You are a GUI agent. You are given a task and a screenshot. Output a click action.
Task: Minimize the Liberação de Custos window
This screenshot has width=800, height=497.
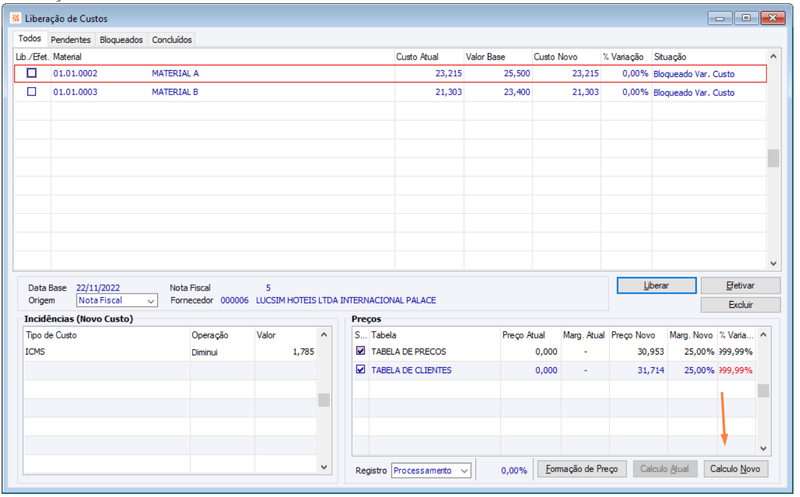[x=720, y=18]
